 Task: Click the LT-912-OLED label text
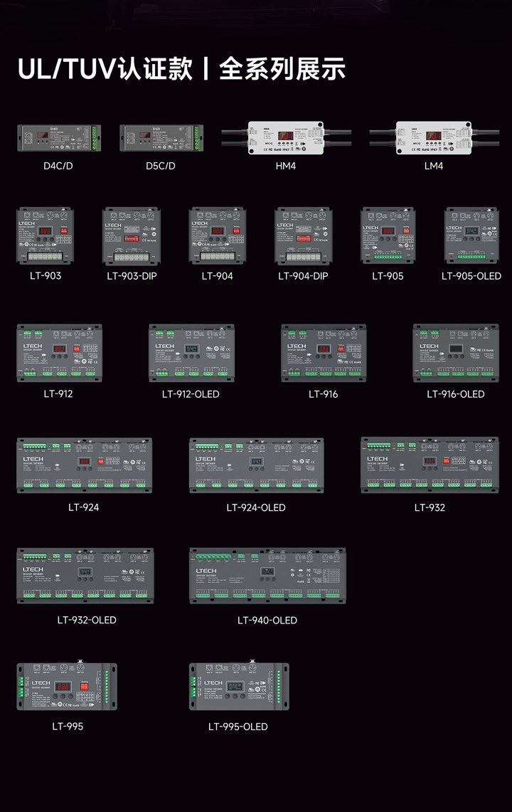(x=191, y=394)
